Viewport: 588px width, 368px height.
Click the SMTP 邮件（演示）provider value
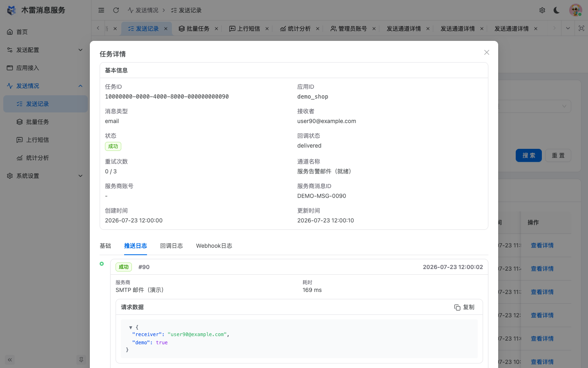point(140,290)
